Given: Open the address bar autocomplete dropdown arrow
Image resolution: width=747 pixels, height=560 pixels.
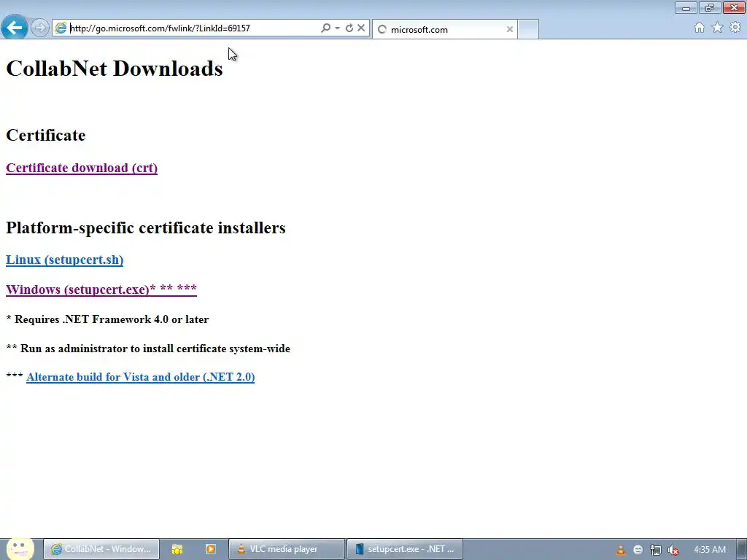Looking at the screenshot, I should [x=337, y=28].
